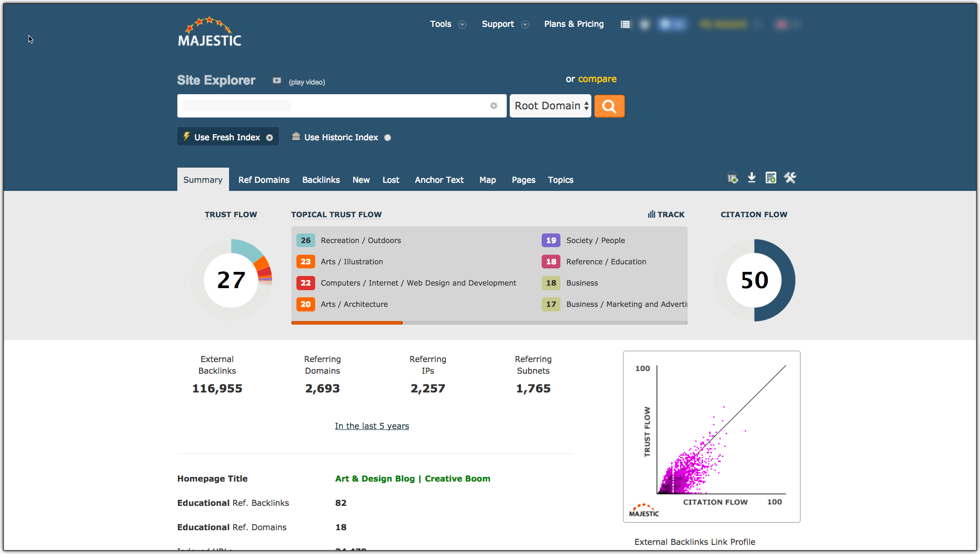Open the Anchor Text tab

[439, 180]
